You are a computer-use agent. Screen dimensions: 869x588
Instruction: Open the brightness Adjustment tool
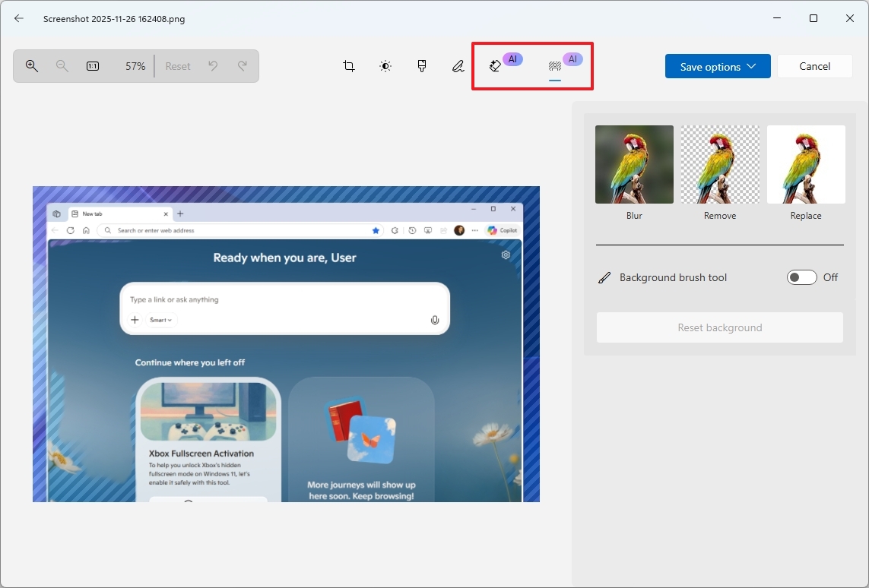[x=385, y=66]
